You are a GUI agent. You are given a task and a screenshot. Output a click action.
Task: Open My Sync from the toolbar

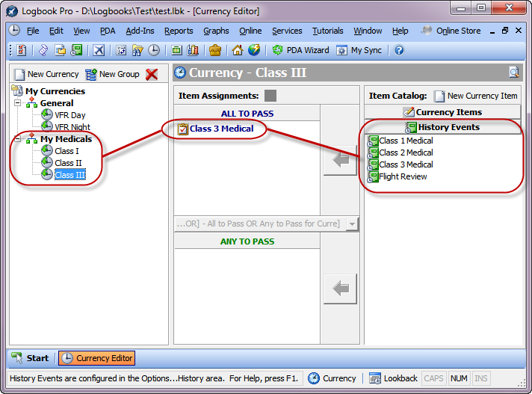(x=359, y=50)
